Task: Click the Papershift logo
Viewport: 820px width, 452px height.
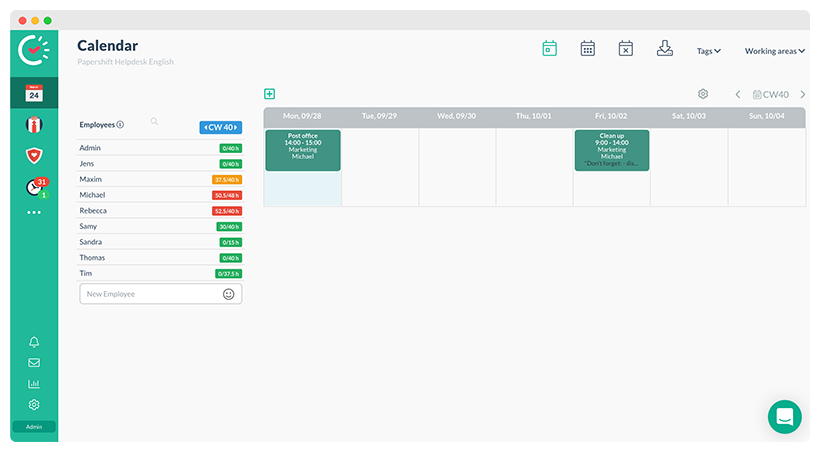Action: click(34, 50)
